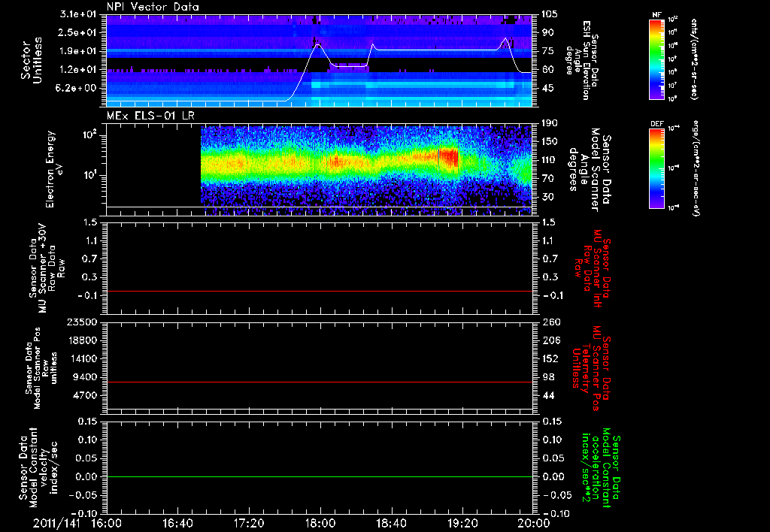The image size is (770, 532).
Task: Click the 45 degree sun elevation tick
Action: (547, 88)
